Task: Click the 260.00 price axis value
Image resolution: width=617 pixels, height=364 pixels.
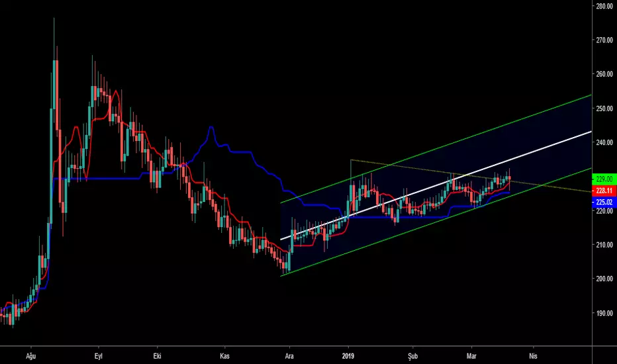Action: [604, 74]
